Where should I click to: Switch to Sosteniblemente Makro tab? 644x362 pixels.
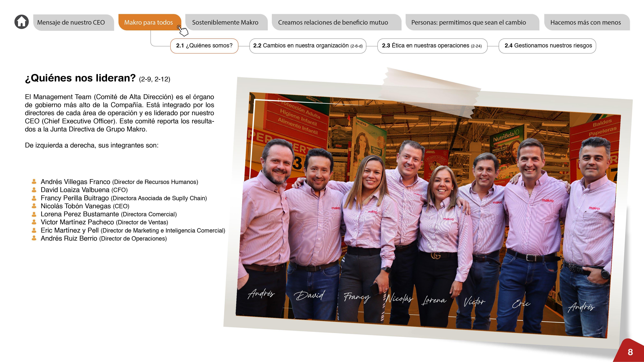[x=225, y=23]
